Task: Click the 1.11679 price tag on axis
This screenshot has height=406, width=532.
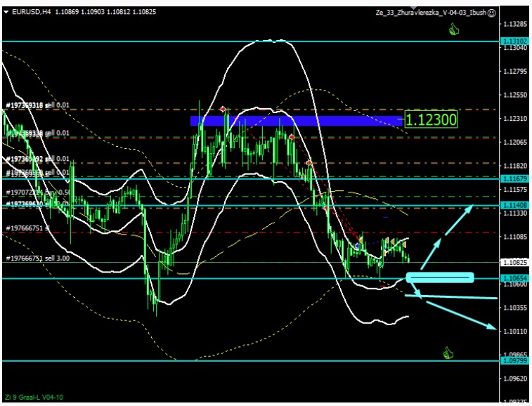Action: [x=514, y=179]
